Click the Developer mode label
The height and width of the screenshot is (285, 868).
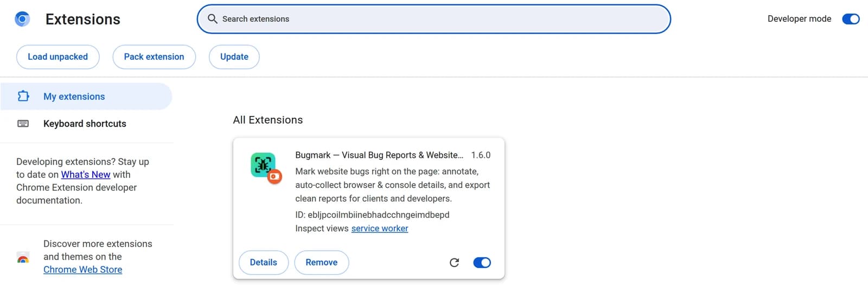799,19
